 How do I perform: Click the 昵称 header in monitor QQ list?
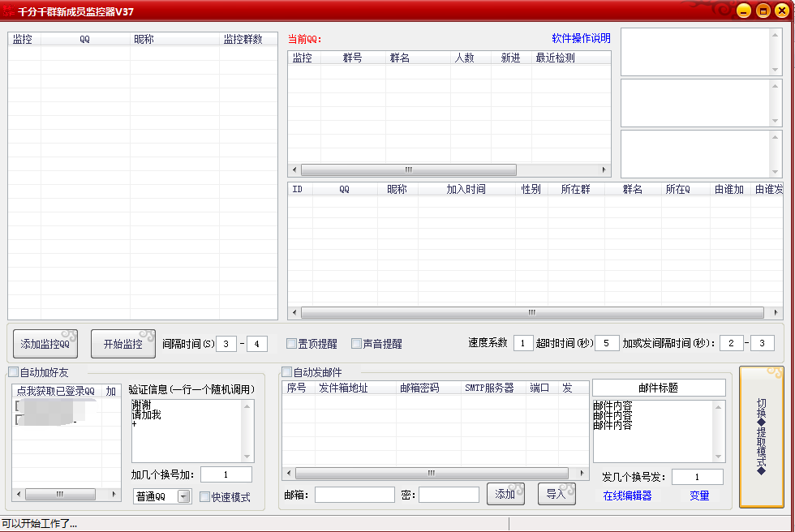coord(174,39)
